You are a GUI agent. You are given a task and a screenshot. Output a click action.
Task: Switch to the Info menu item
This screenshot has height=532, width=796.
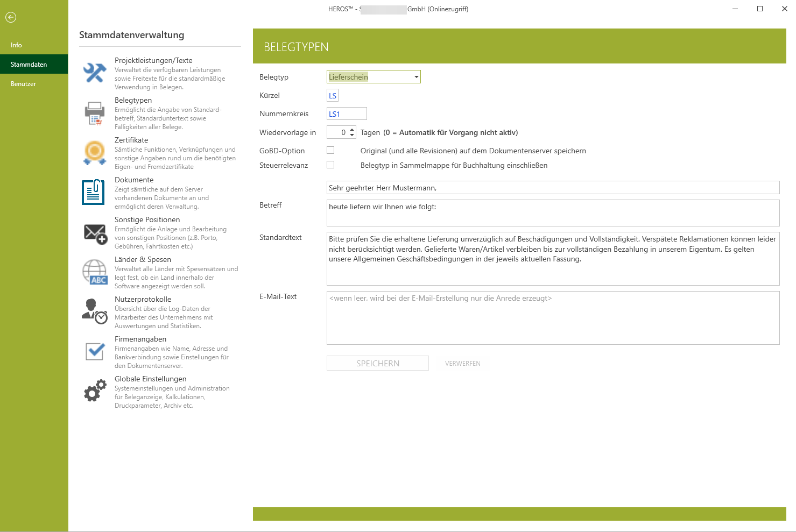pos(16,45)
